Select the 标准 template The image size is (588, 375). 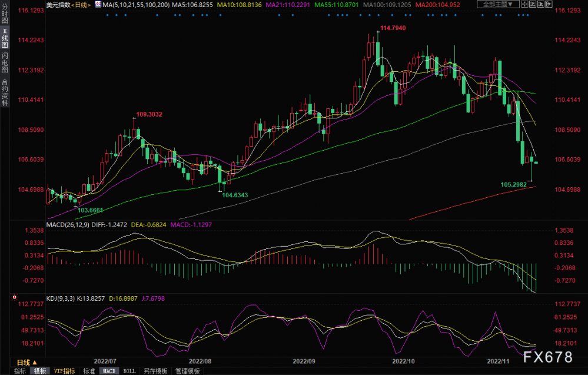coord(89,371)
